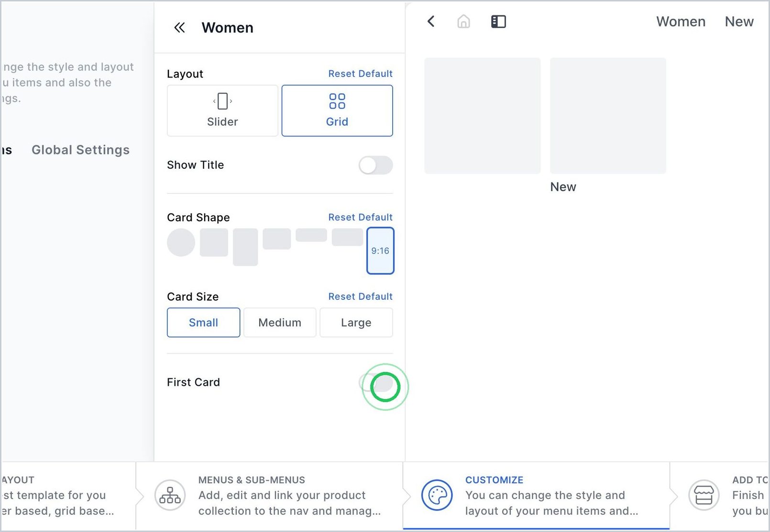The image size is (770, 532).
Task: Open the Customize step
Action: pyautogui.click(x=536, y=496)
